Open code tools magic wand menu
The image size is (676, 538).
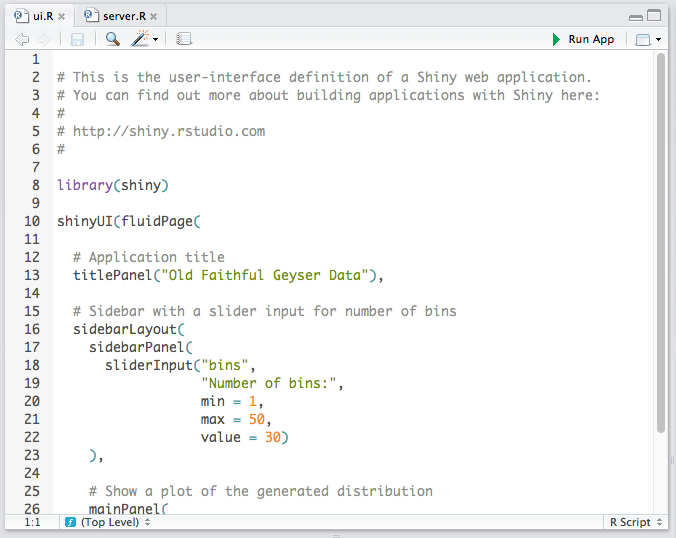click(x=141, y=38)
